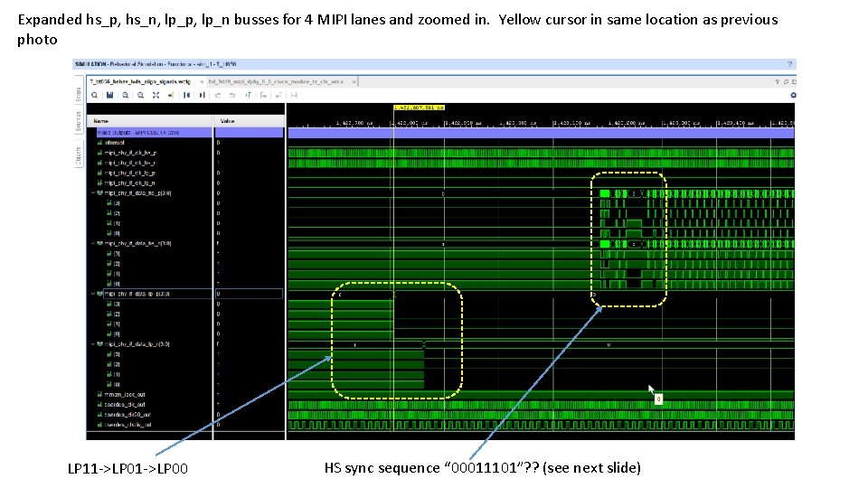
Task: Click the Next Transition icon
Action: pos(232,95)
